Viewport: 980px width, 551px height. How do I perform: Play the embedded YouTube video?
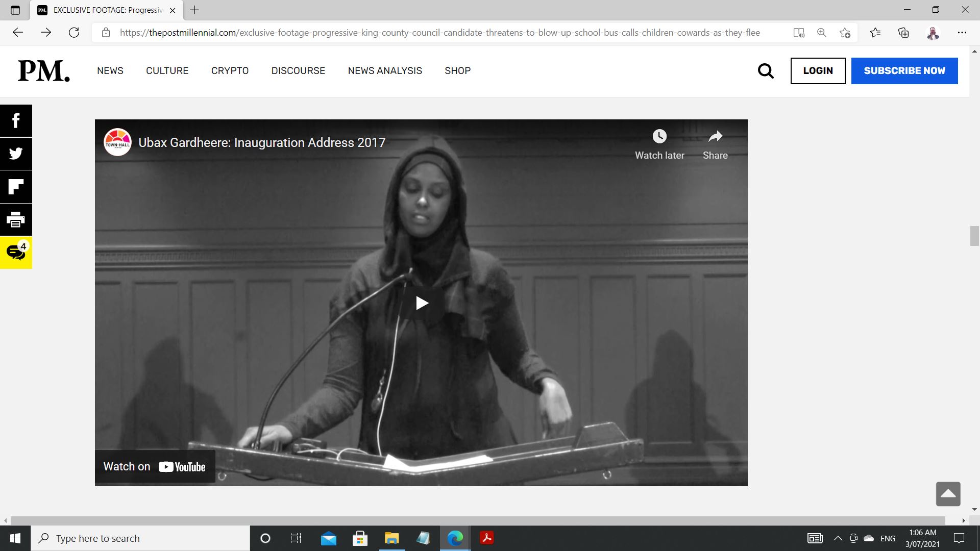tap(421, 303)
